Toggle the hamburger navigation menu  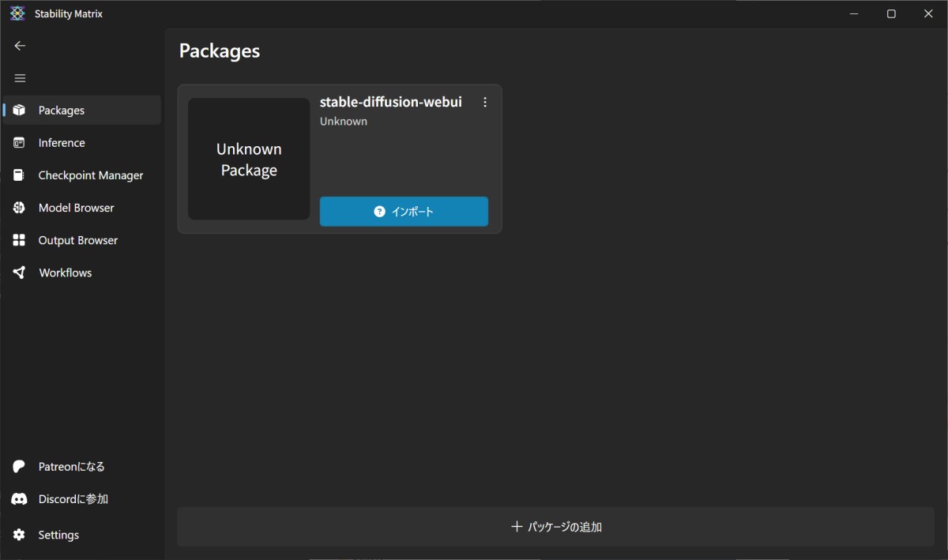(20, 78)
